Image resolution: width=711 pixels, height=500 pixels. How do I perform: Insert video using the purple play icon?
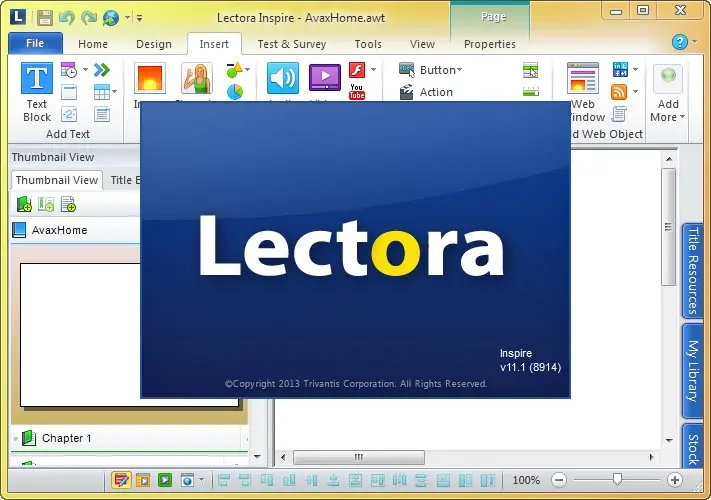325,78
